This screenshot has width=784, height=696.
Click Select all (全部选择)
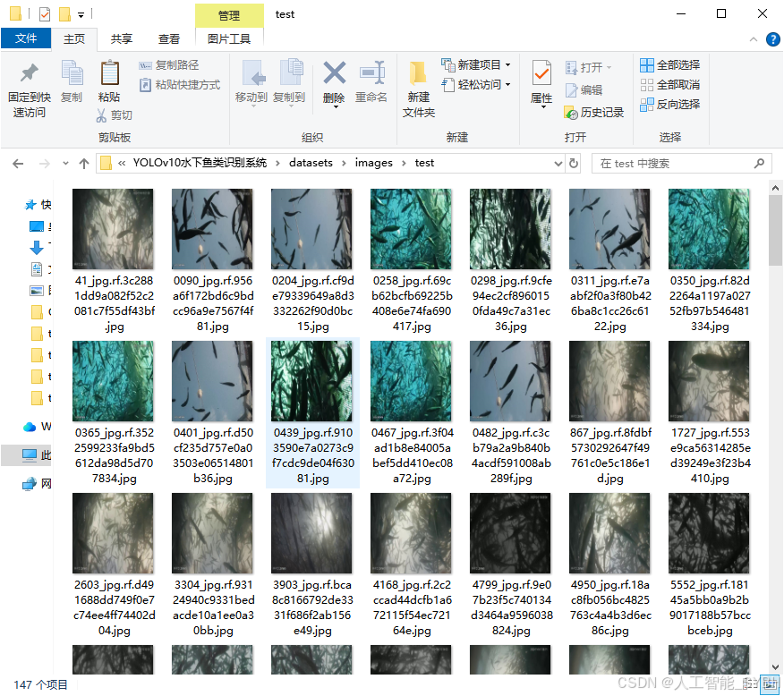coord(670,65)
